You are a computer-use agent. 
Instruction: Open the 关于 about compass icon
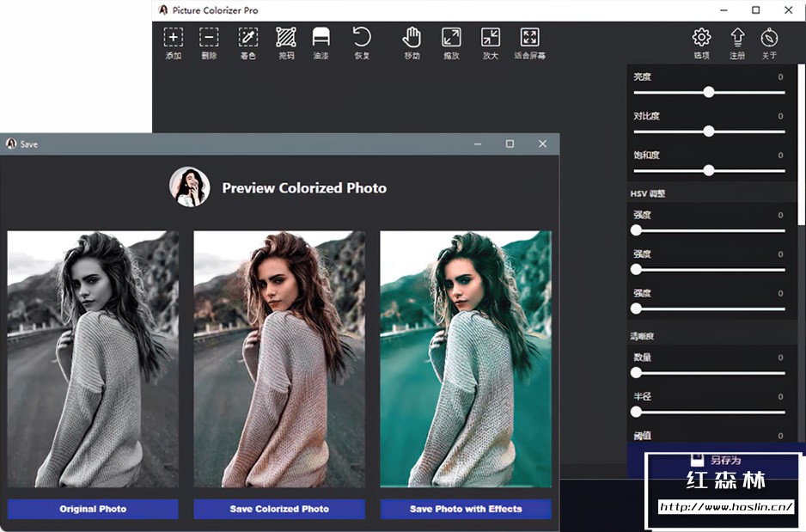click(x=770, y=38)
